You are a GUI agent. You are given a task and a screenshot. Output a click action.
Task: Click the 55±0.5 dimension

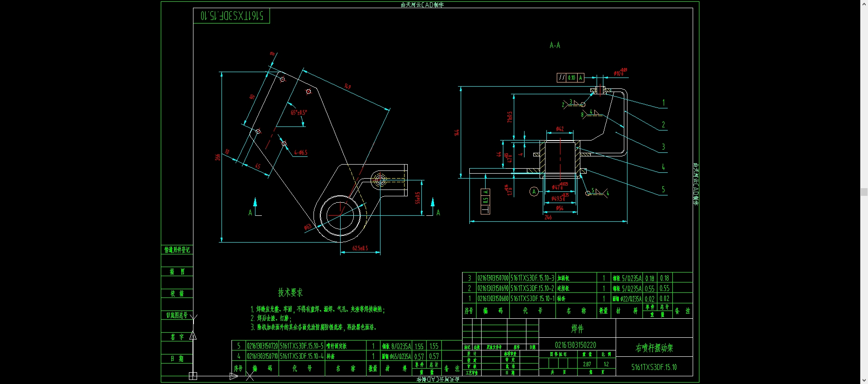pos(418,198)
